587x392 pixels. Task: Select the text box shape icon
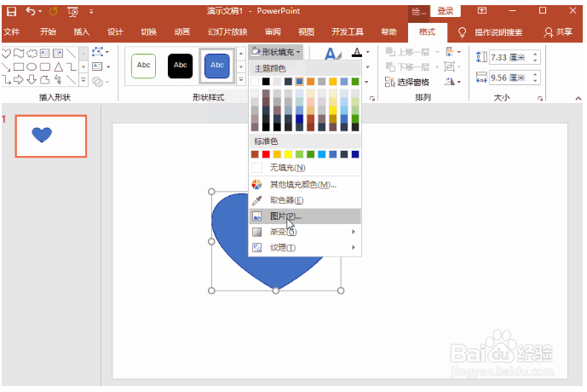point(45,53)
